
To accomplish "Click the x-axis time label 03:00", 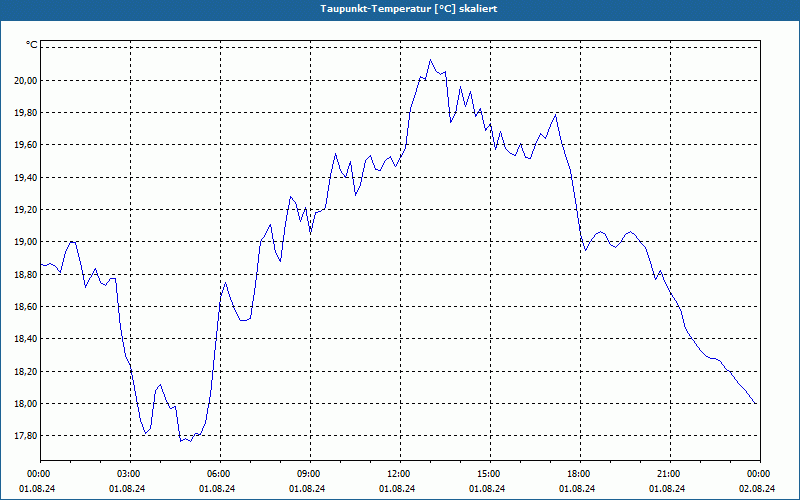I will coord(130,474).
